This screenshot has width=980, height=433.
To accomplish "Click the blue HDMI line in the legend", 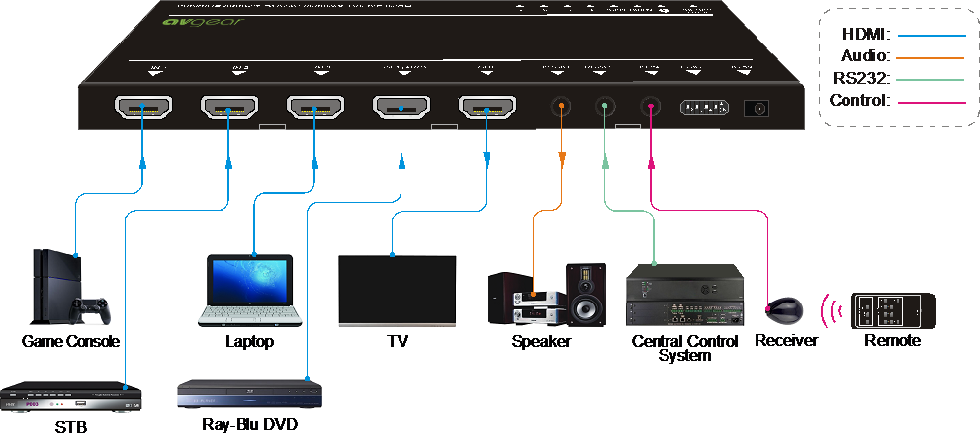I will tap(930, 36).
